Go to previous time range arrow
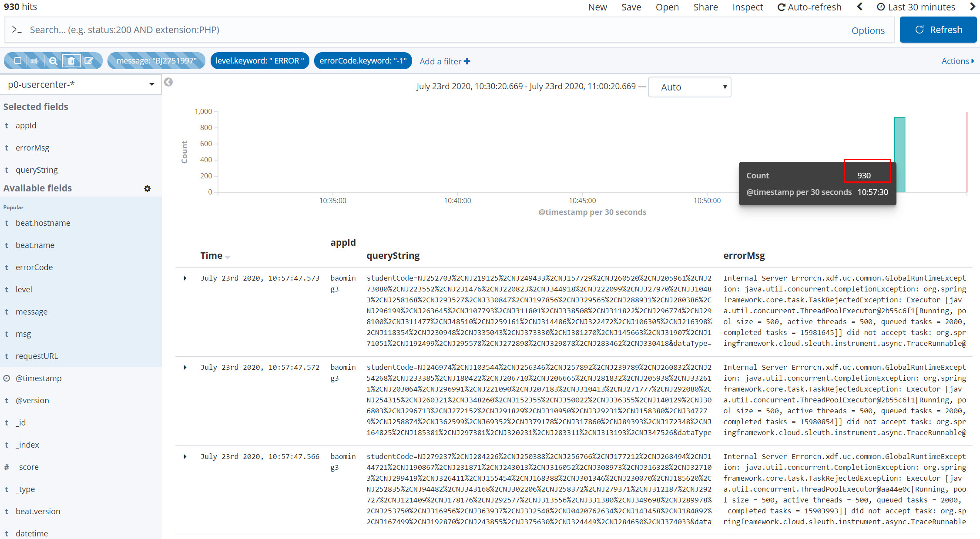980x539 pixels. tap(859, 7)
